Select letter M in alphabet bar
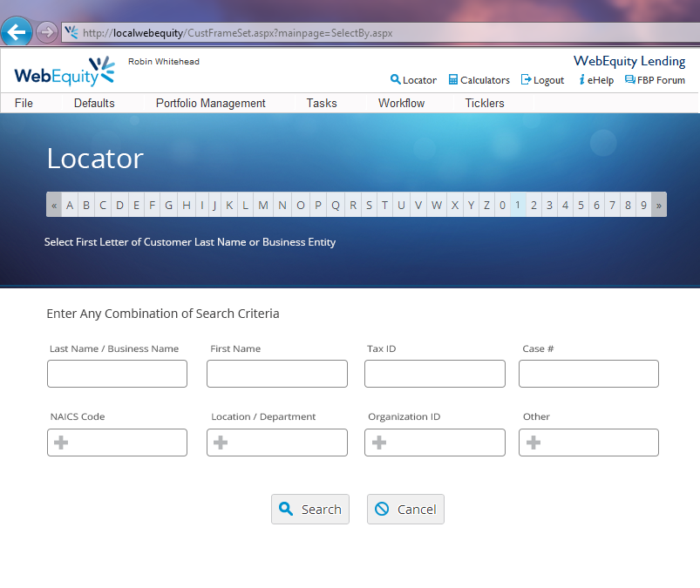This screenshot has height=588, width=700. [x=263, y=206]
